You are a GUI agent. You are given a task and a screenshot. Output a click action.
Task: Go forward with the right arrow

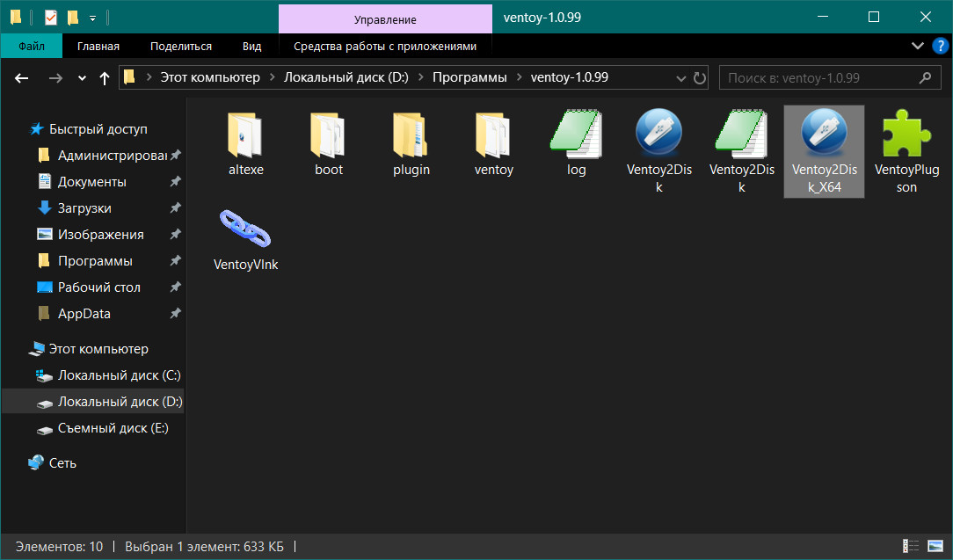[55, 78]
